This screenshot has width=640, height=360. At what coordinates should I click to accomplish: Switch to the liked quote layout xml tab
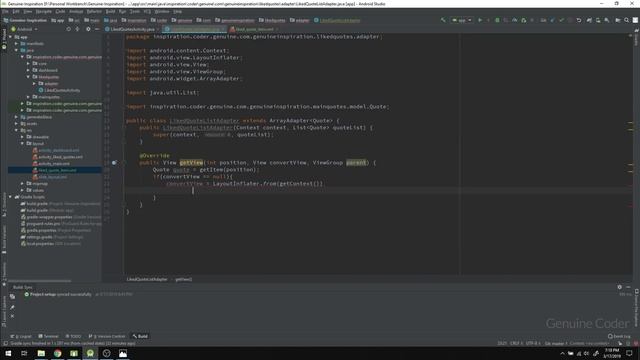click(x=254, y=29)
